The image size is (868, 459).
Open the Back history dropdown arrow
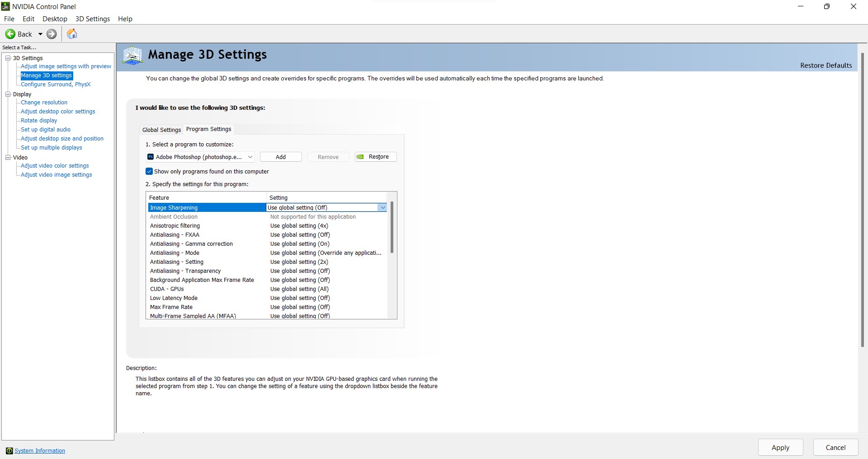click(40, 34)
